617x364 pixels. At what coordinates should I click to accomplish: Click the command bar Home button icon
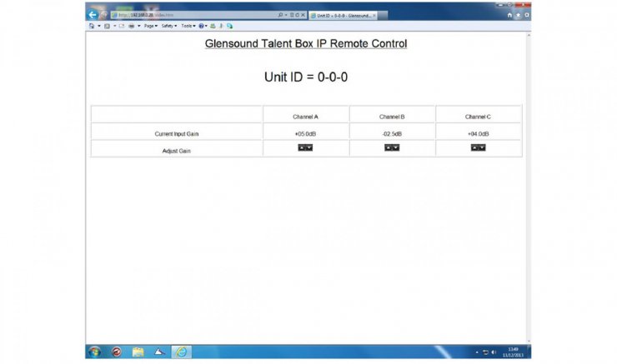tap(92, 26)
